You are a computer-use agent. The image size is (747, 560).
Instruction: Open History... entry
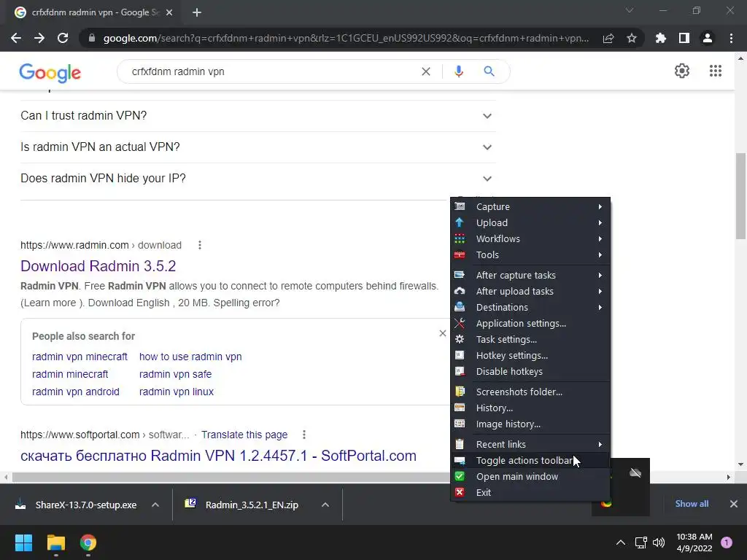tap(530, 408)
